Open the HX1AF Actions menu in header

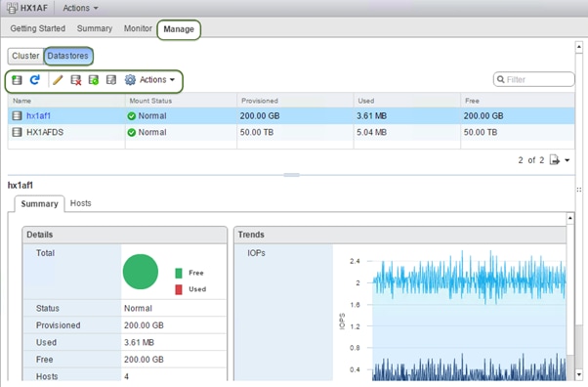80,8
